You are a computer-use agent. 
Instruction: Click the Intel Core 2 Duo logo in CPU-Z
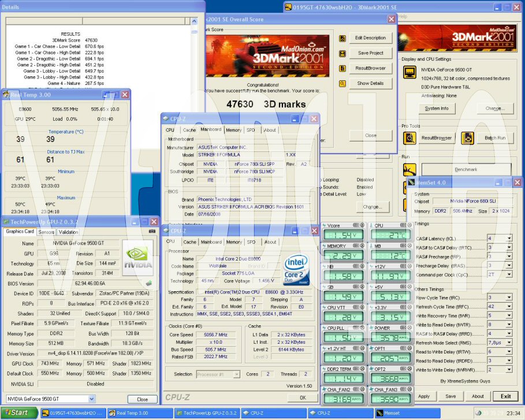point(296,270)
